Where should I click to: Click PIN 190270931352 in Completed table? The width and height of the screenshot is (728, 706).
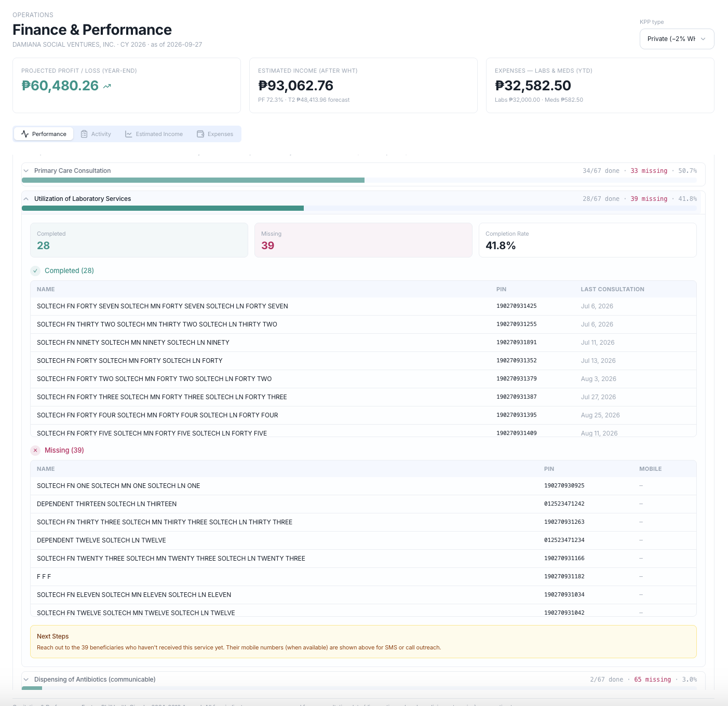tap(517, 361)
